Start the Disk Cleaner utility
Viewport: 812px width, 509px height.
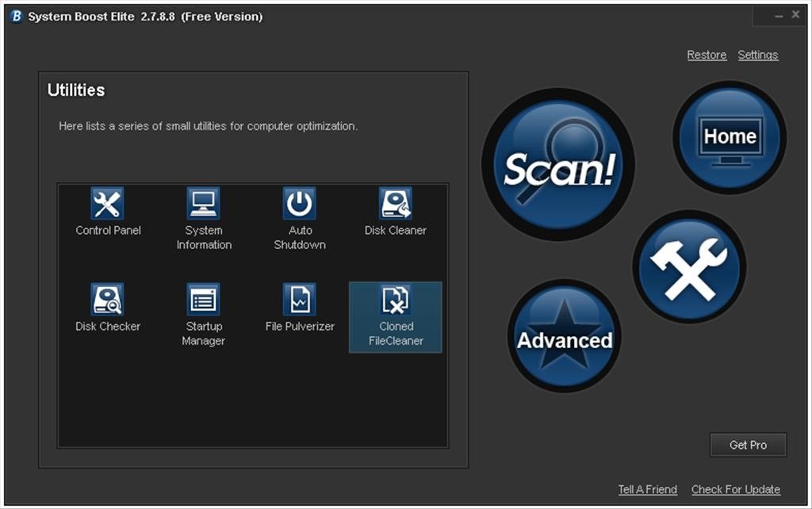395,211
